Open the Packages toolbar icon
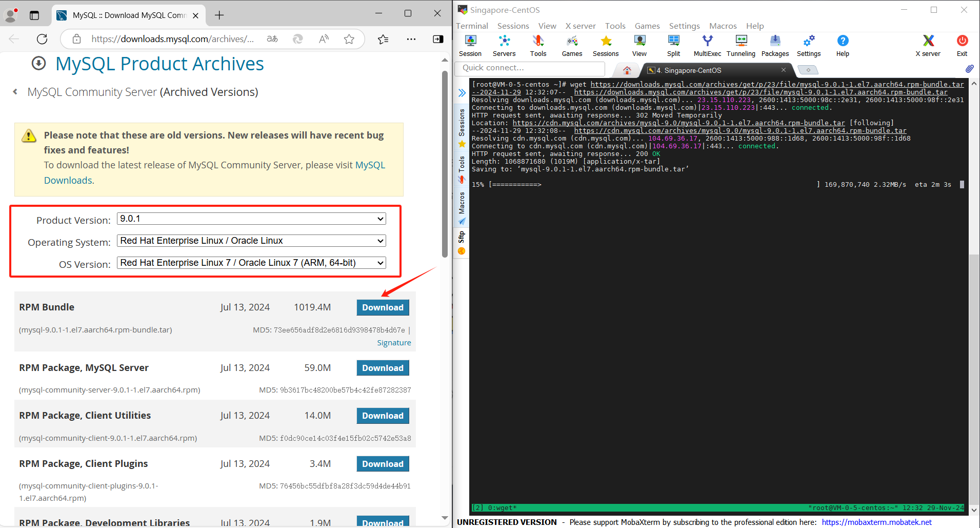The width and height of the screenshot is (980, 528). point(775,45)
